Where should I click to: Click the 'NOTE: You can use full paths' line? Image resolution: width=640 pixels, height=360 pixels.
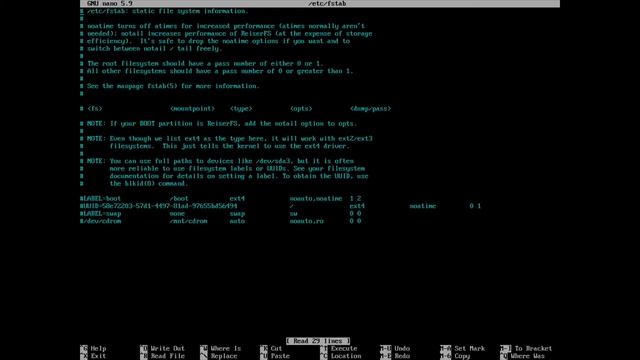(217, 161)
